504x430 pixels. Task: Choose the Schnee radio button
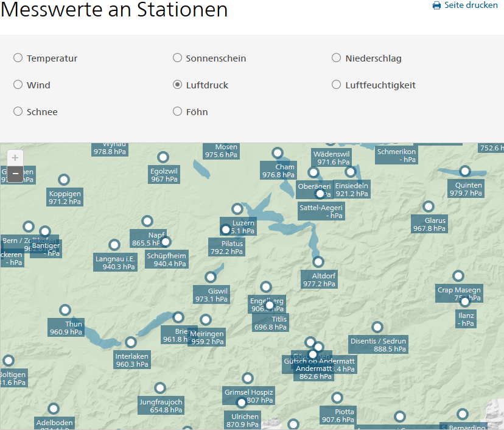click(18, 111)
